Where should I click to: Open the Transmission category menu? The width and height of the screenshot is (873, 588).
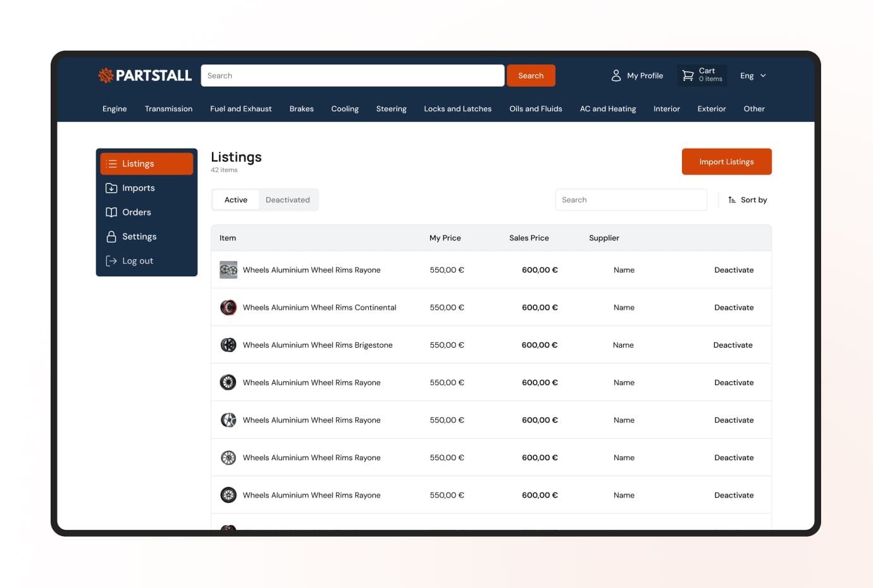coord(168,109)
